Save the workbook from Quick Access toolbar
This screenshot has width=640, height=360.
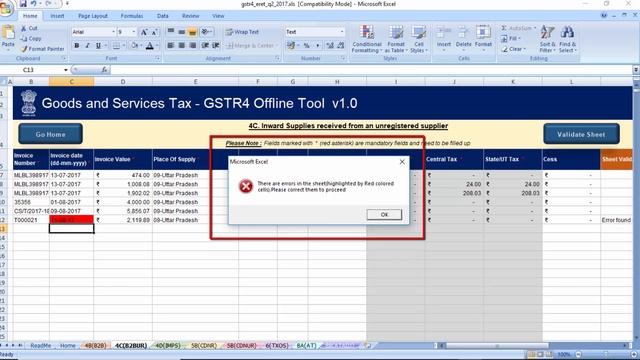click(23, 4)
